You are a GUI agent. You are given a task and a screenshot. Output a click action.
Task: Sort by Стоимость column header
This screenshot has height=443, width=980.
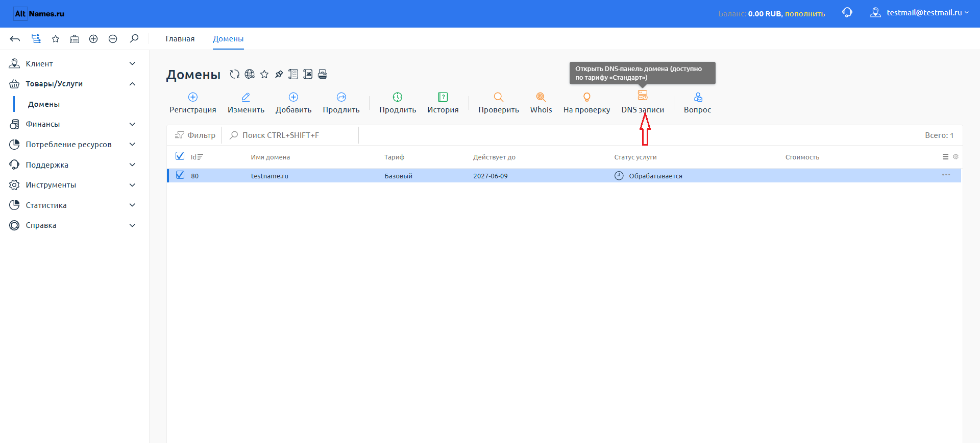pos(802,157)
